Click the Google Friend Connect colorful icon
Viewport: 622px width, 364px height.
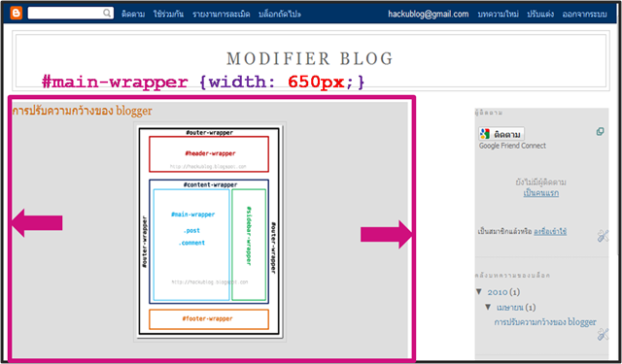tap(485, 134)
